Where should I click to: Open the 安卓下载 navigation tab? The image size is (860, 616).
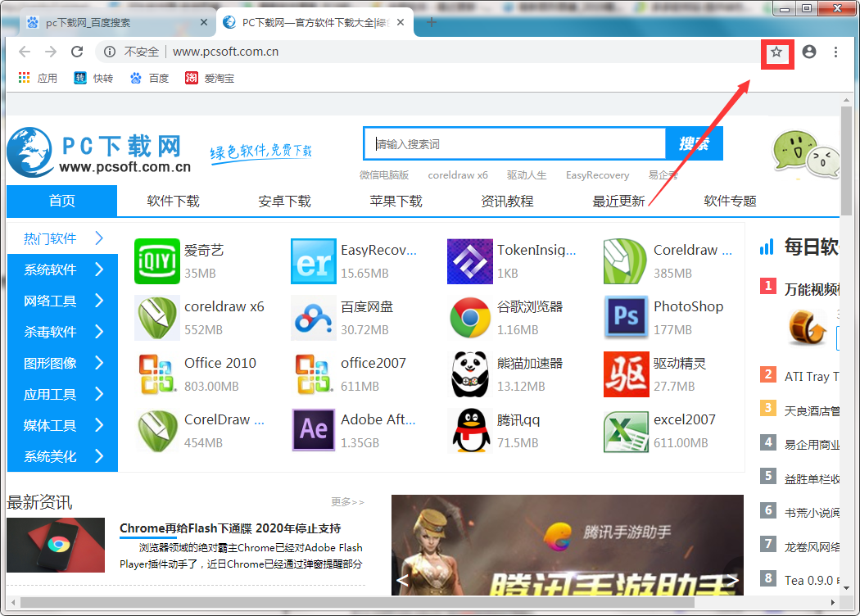pyautogui.click(x=285, y=202)
